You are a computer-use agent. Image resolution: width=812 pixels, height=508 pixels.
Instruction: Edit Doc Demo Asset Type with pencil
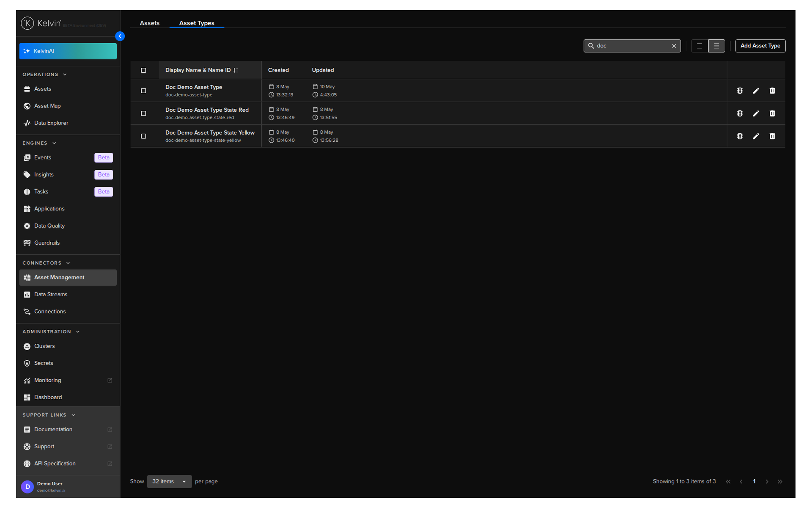(756, 91)
